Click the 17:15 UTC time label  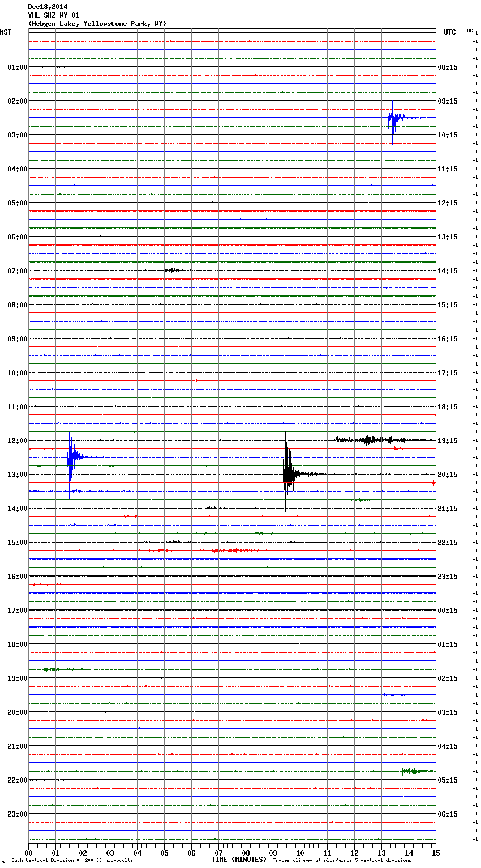(x=448, y=373)
